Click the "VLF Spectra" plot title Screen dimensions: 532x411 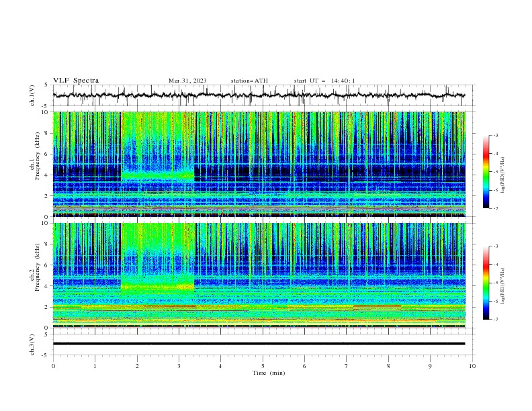[76, 81]
